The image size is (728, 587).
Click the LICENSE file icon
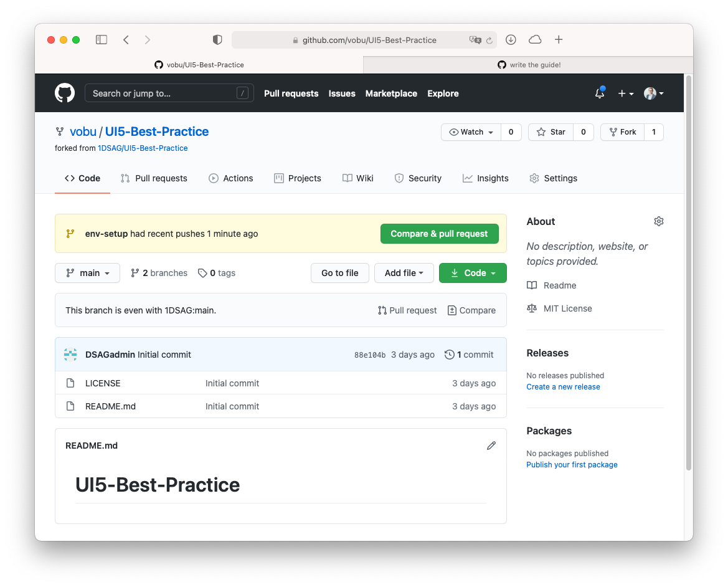[x=70, y=383]
